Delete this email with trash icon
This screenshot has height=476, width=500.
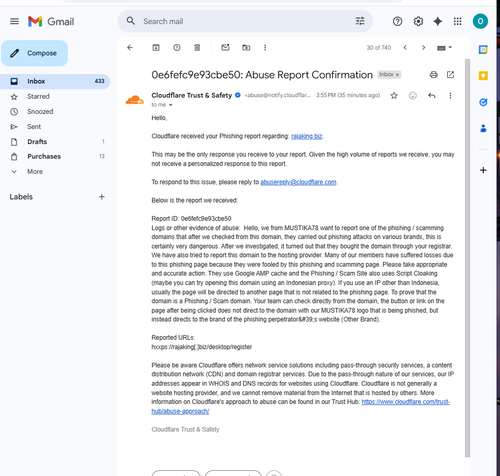coord(197,48)
